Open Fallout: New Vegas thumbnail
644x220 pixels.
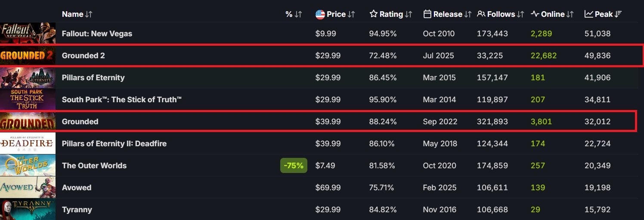[28, 34]
